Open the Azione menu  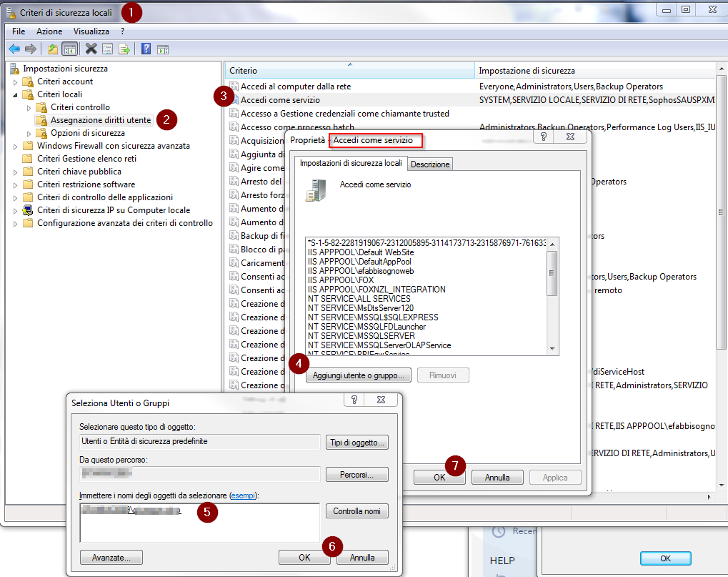click(x=49, y=31)
